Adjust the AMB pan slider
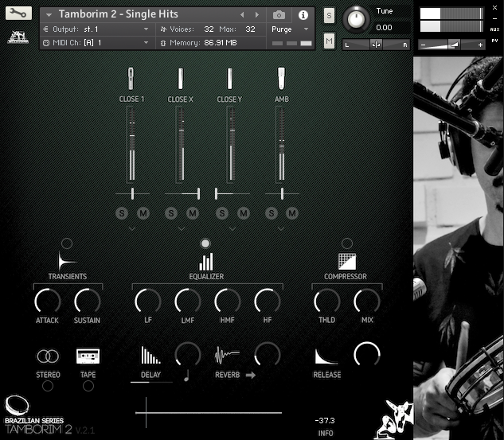The image size is (504, 440). click(x=282, y=194)
